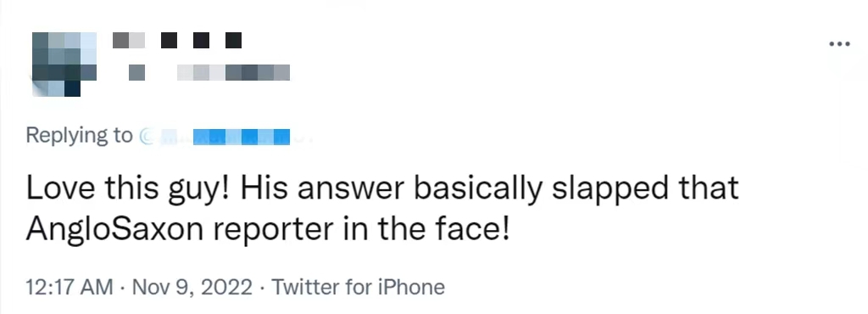Open the author's blurred display name

(x=177, y=41)
